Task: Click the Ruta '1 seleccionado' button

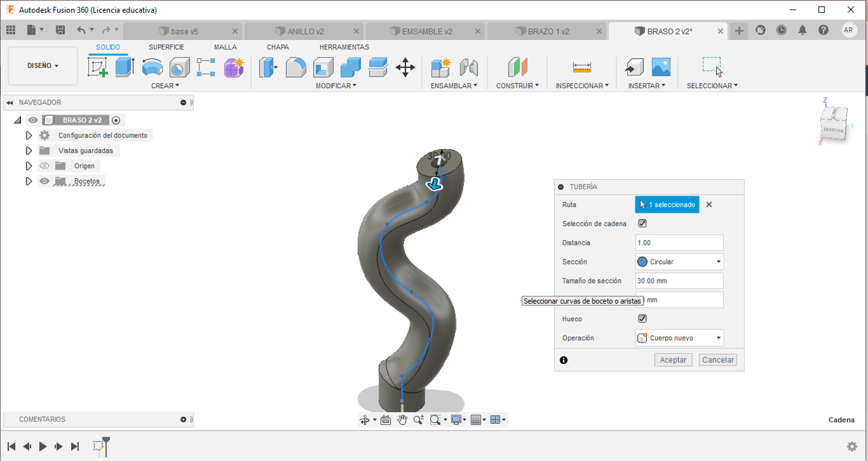Action: (667, 205)
